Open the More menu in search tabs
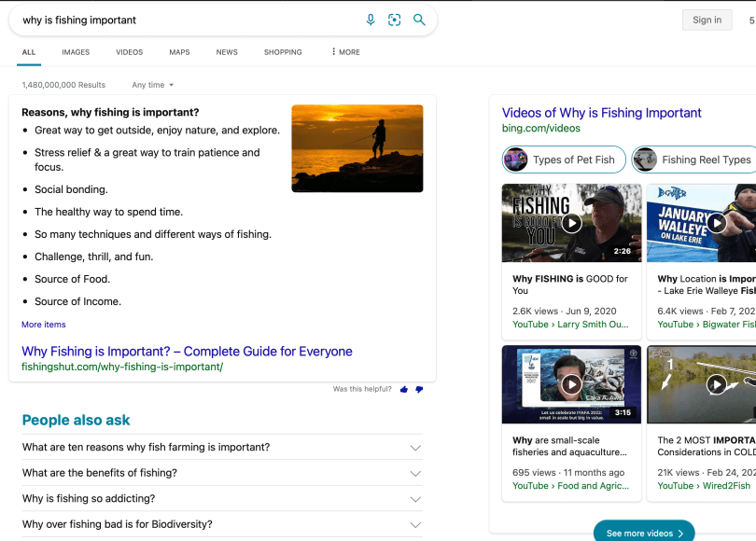Screen dimensions: 756x541 (345, 52)
